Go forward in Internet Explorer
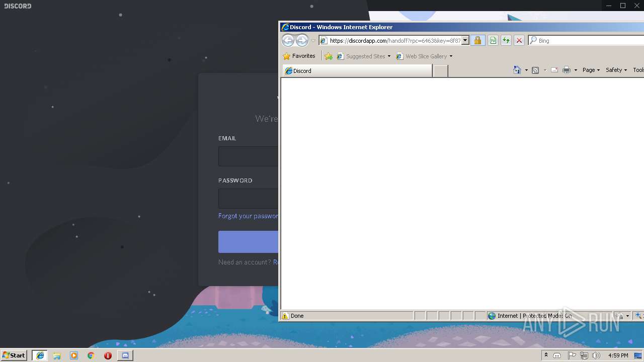Viewport: 644px width, 362px height. (302, 41)
